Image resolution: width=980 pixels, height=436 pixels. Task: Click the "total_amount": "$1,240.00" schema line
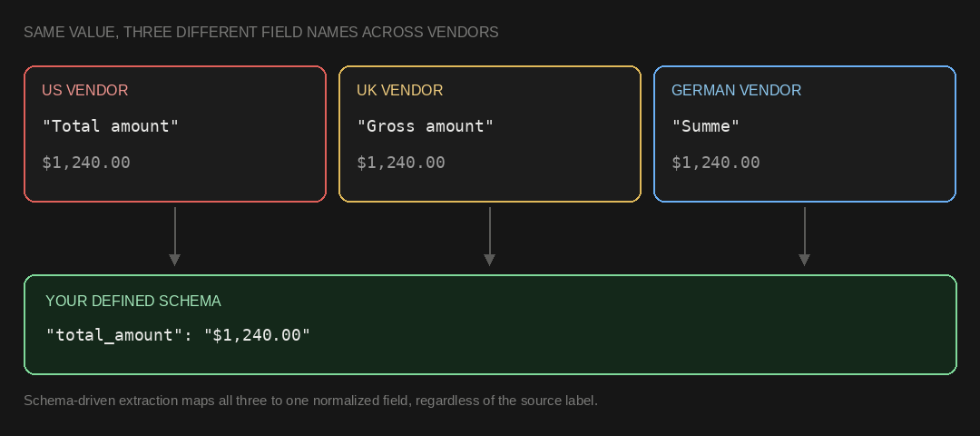(x=178, y=335)
